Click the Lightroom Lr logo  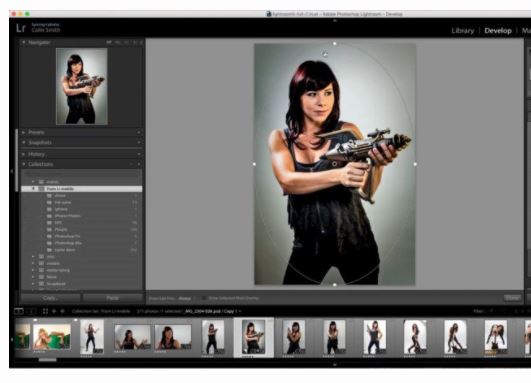tap(21, 28)
